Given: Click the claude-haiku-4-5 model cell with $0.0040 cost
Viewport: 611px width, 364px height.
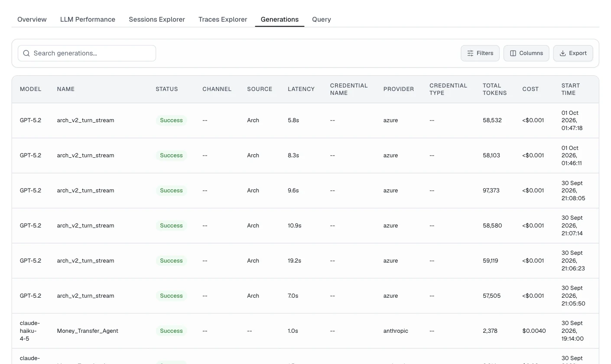Looking at the screenshot, I should point(30,331).
